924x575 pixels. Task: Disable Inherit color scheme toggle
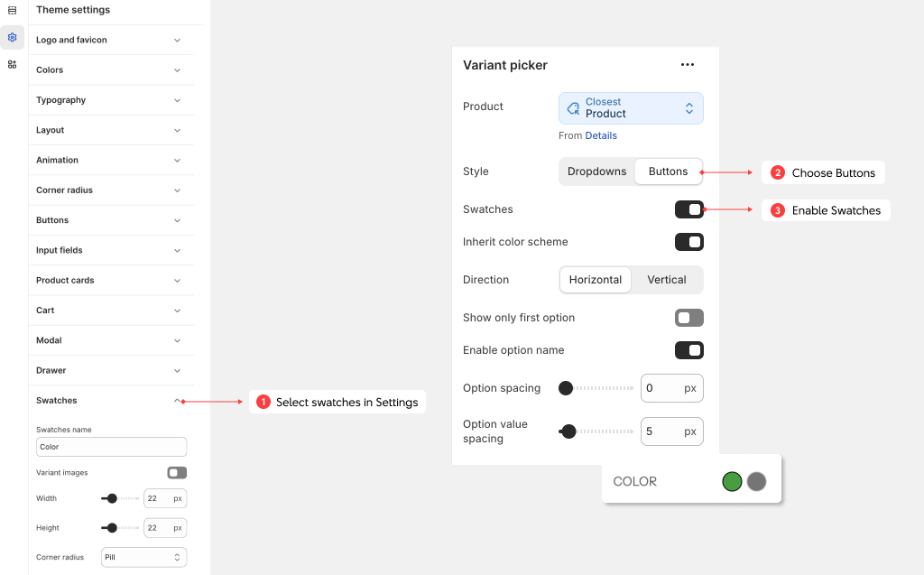pos(688,242)
